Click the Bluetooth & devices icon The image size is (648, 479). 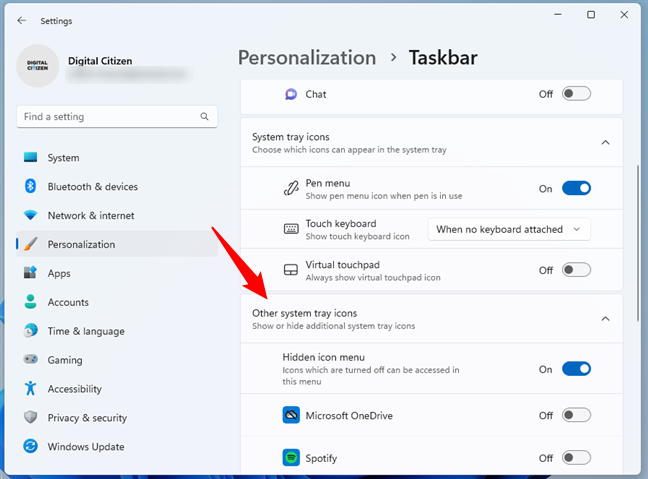click(x=30, y=187)
